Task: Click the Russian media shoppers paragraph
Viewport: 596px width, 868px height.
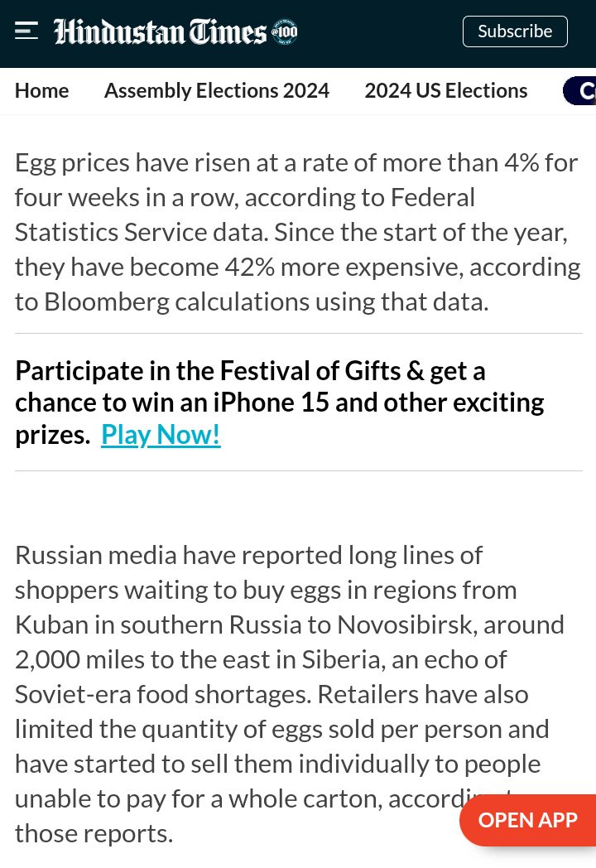Action: pyautogui.click(x=290, y=694)
